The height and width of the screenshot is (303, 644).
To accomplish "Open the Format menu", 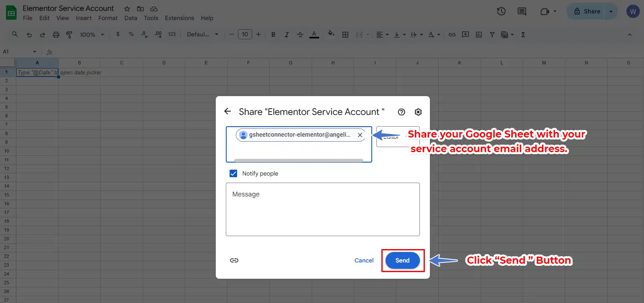I will (x=108, y=18).
